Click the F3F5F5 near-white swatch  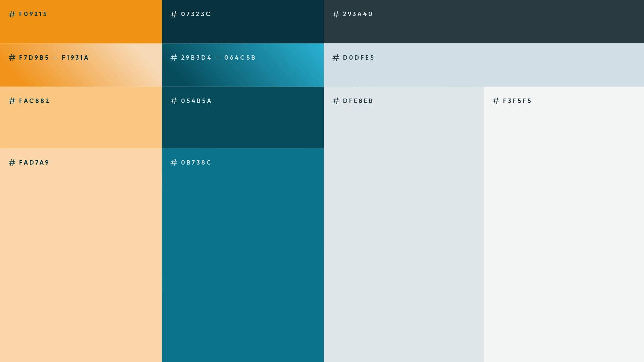coord(564,225)
